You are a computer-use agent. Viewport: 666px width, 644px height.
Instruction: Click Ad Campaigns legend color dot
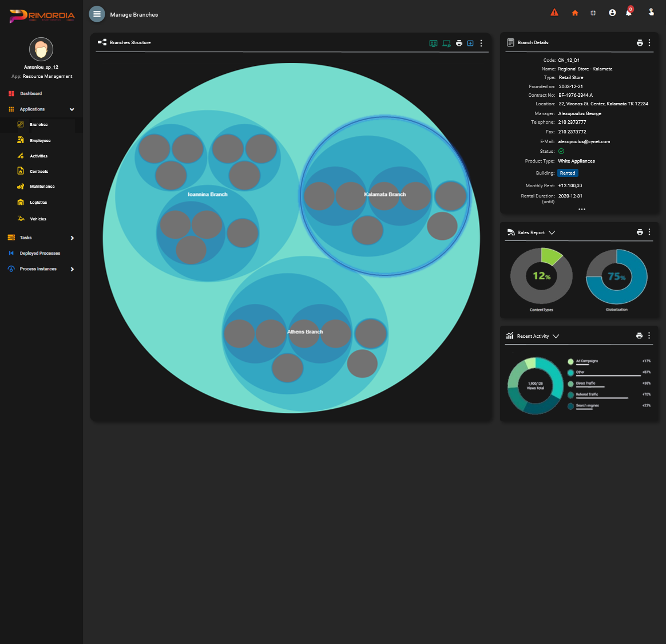click(x=570, y=362)
